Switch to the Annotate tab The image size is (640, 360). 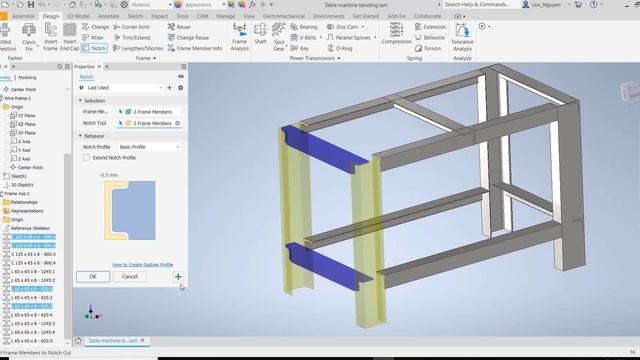click(x=109, y=16)
